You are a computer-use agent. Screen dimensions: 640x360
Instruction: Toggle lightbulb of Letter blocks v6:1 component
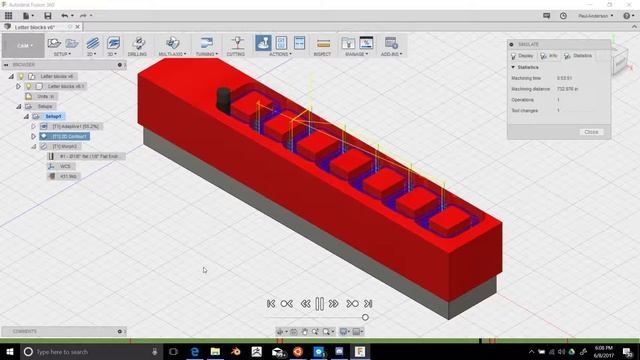(29, 86)
